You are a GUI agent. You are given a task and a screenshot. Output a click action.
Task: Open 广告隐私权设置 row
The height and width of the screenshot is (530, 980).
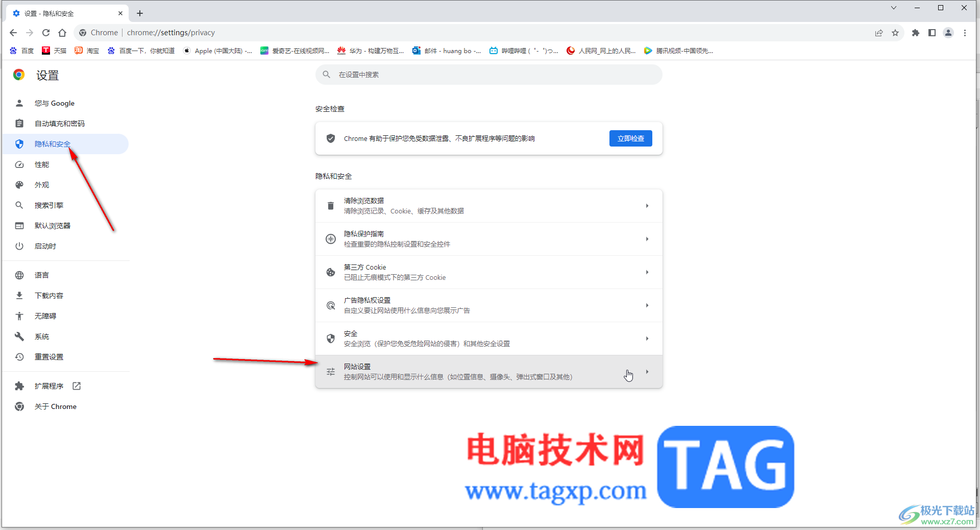pyautogui.click(x=488, y=305)
